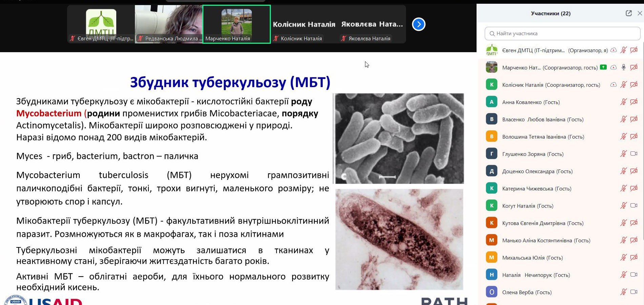Image resolution: width=644 pixels, height=305 pixels.
Task: Click green screen-share icon for Марченко
Action: click(x=603, y=67)
